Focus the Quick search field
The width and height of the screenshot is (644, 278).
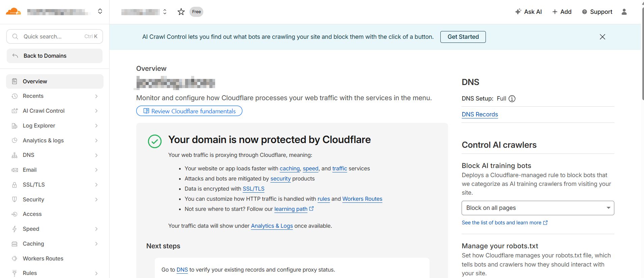tap(55, 36)
